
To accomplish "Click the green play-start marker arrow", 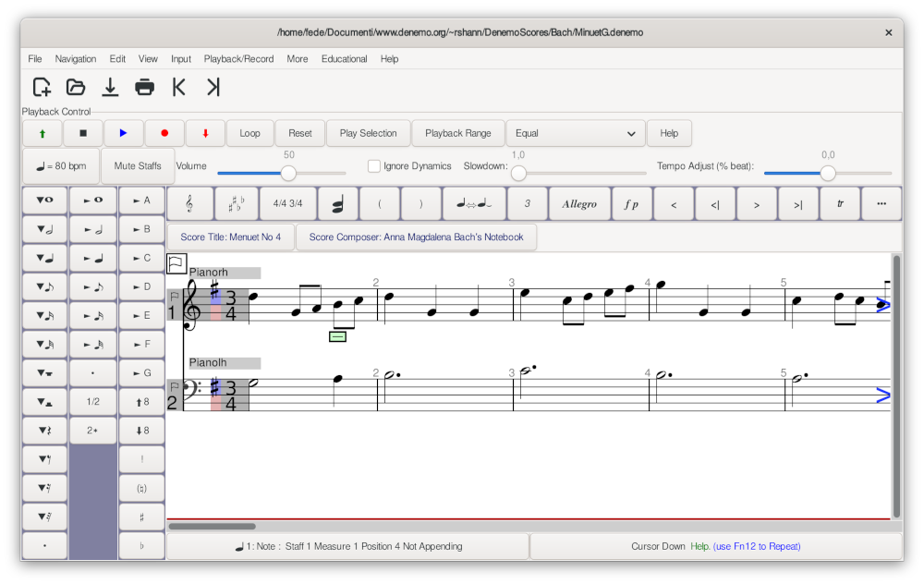I will point(43,133).
